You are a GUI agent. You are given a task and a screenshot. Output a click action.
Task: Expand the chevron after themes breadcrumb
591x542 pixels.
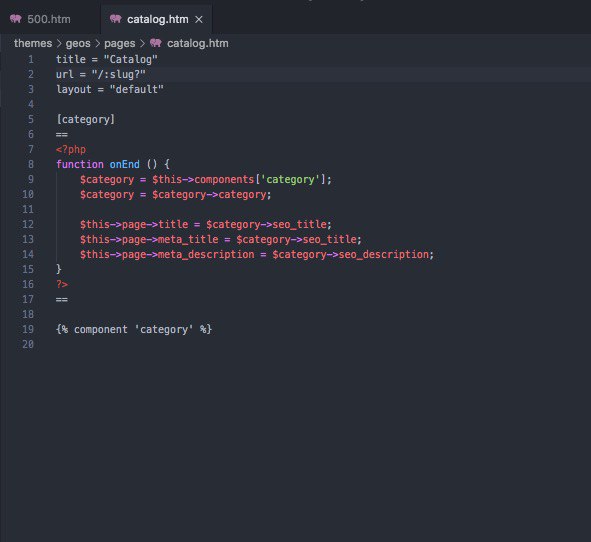59,43
